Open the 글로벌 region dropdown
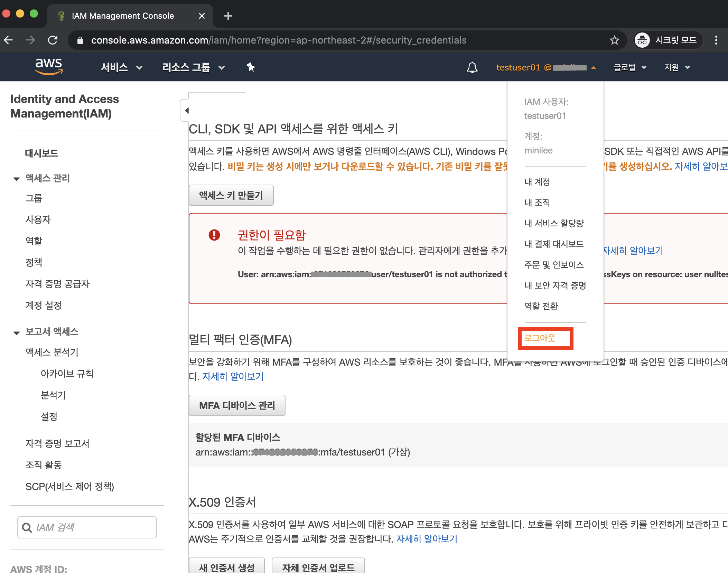Viewport: 728px width, 573px height. click(x=630, y=67)
